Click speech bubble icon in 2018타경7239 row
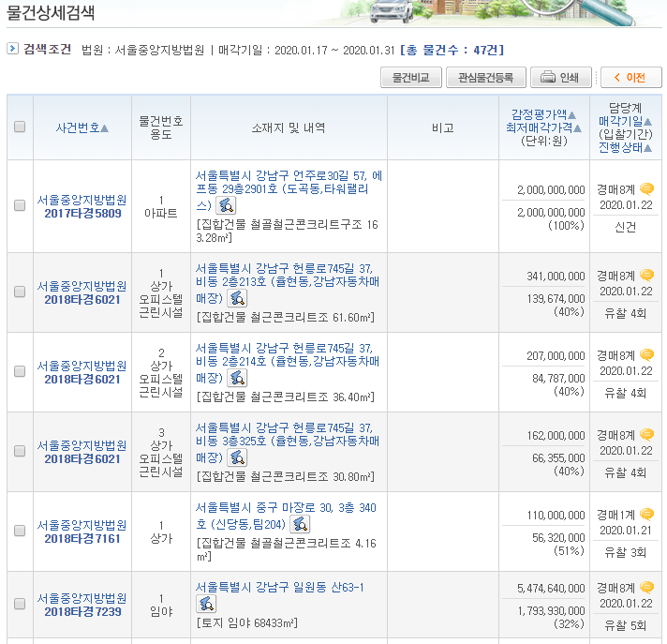This screenshot has height=644, width=667. tap(646, 588)
